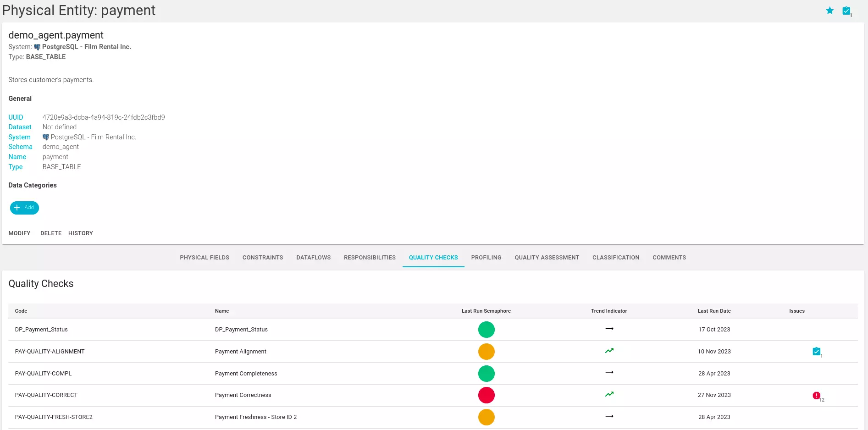The width and height of the screenshot is (868, 430).
Task: Click code PAY-QUALITY-COMPL
Action: 43,374
